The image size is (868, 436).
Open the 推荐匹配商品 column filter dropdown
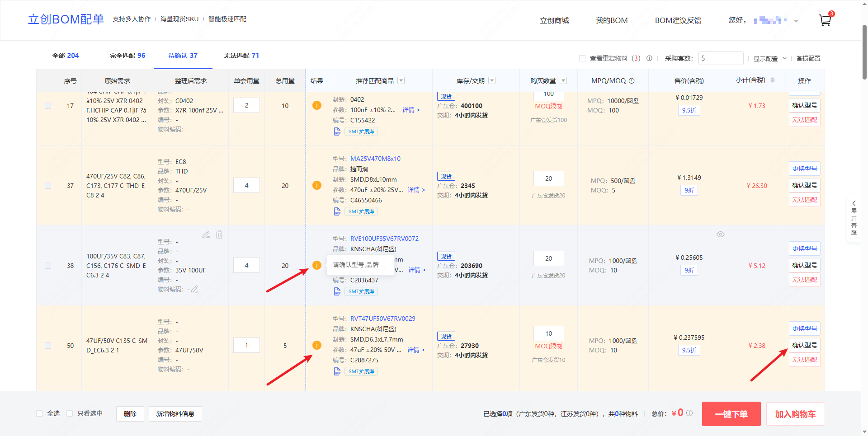(x=401, y=81)
